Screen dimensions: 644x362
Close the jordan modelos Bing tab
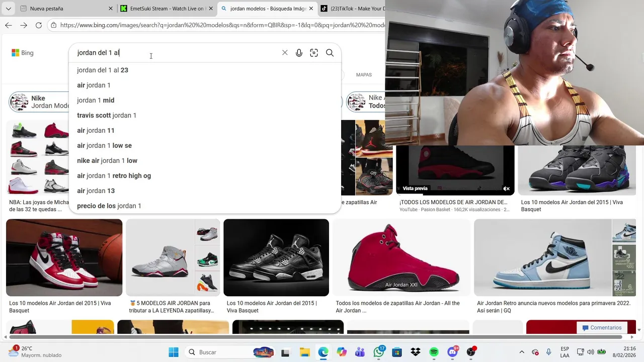click(x=311, y=9)
